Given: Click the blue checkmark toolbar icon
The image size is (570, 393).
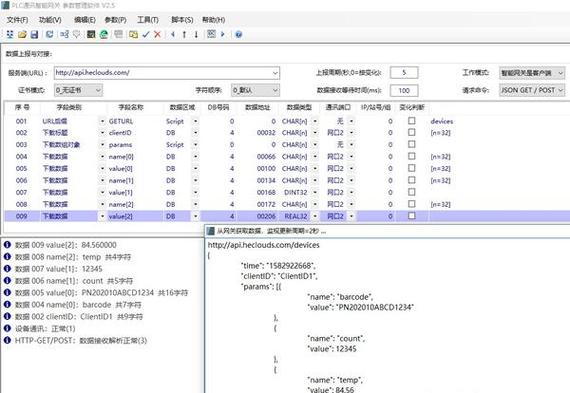Looking at the screenshot, I should tap(146, 35).
